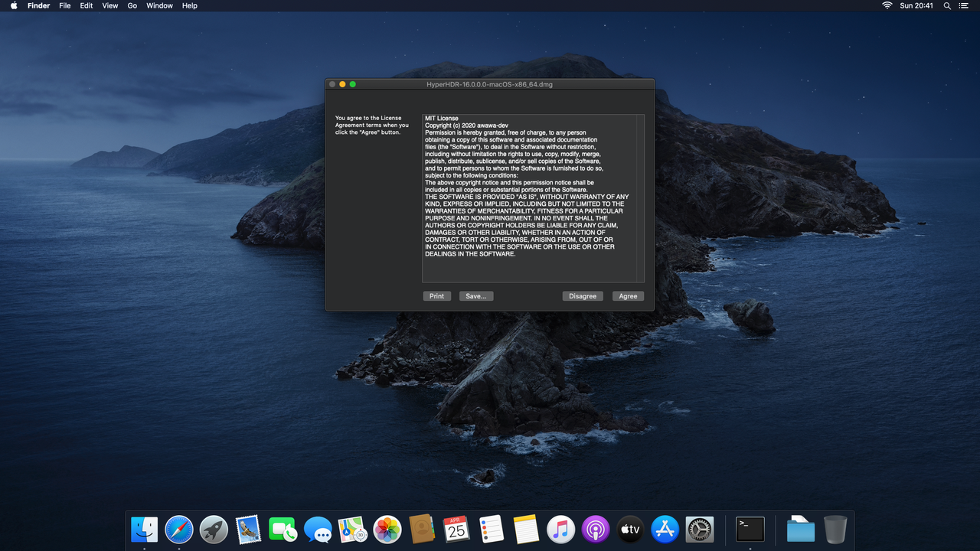Launch Notes from the Dock

(526, 529)
